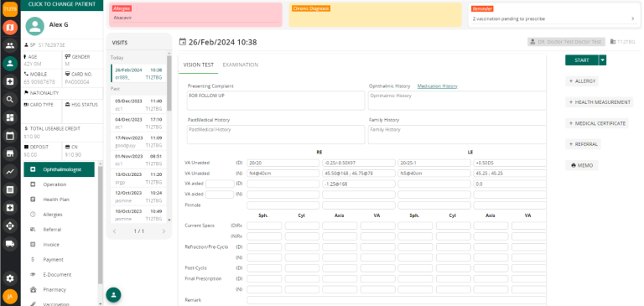Open the calendar icon in sidebar
This screenshot has height=306, width=644.
[10, 136]
